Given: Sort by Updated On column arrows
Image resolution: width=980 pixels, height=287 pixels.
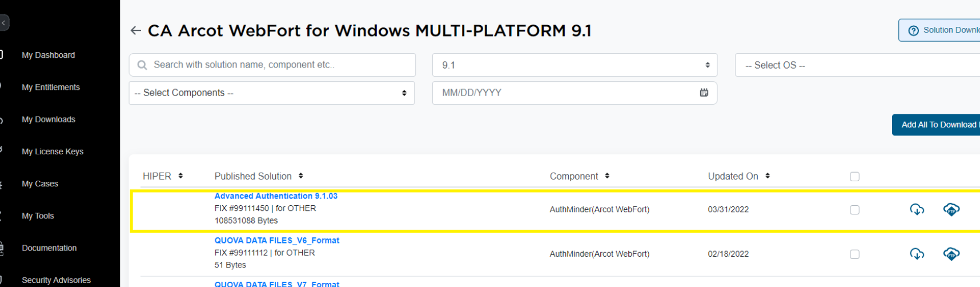Looking at the screenshot, I should (768, 176).
